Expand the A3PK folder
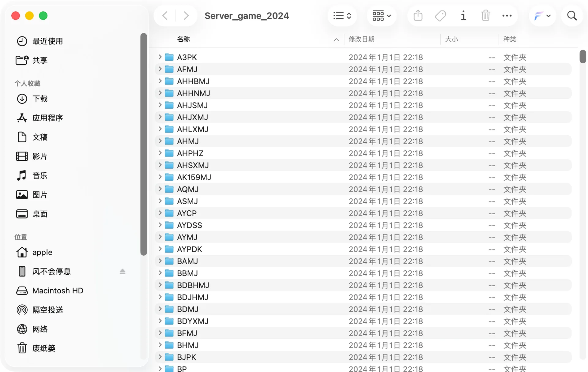 point(160,57)
